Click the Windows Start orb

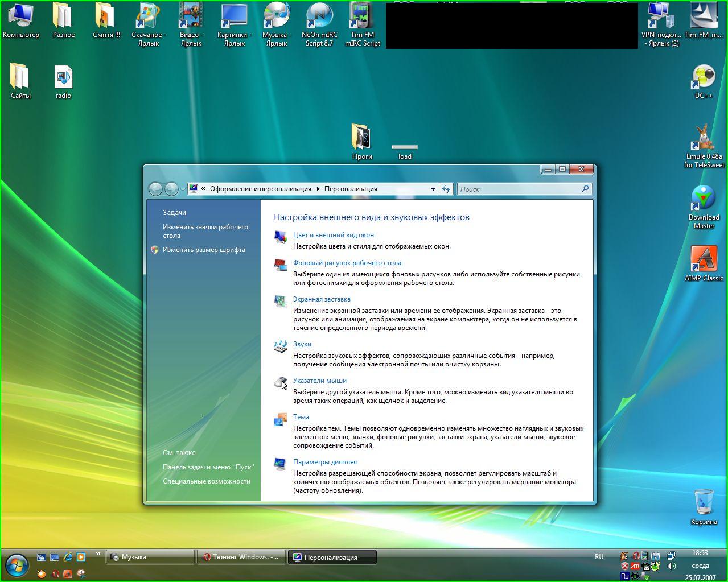click(x=17, y=564)
